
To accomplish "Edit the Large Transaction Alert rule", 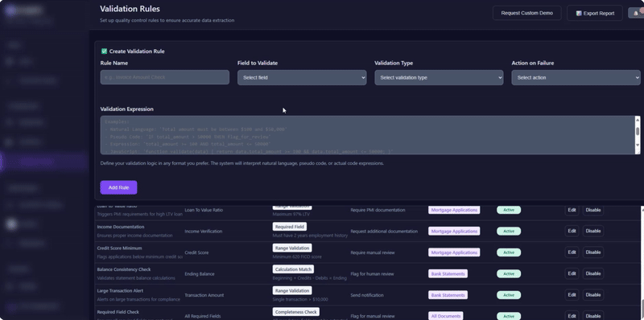I will 572,295.
